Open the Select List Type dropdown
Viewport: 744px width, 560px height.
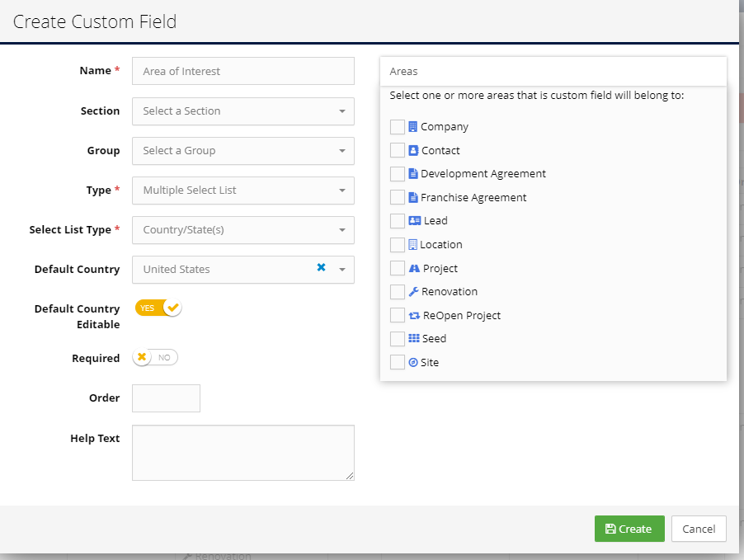[x=243, y=230]
